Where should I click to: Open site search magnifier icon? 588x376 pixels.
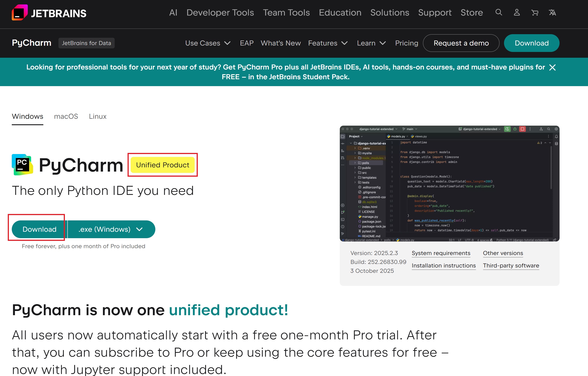[x=498, y=12]
